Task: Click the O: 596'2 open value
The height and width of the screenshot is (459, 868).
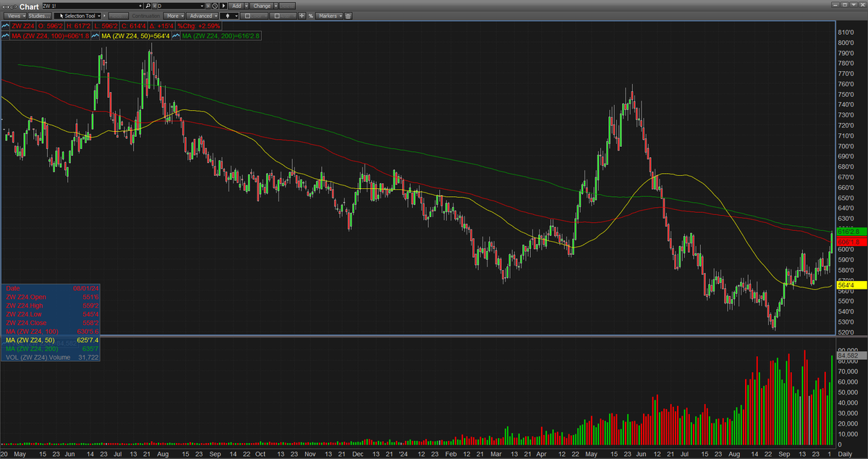Action: [x=50, y=26]
